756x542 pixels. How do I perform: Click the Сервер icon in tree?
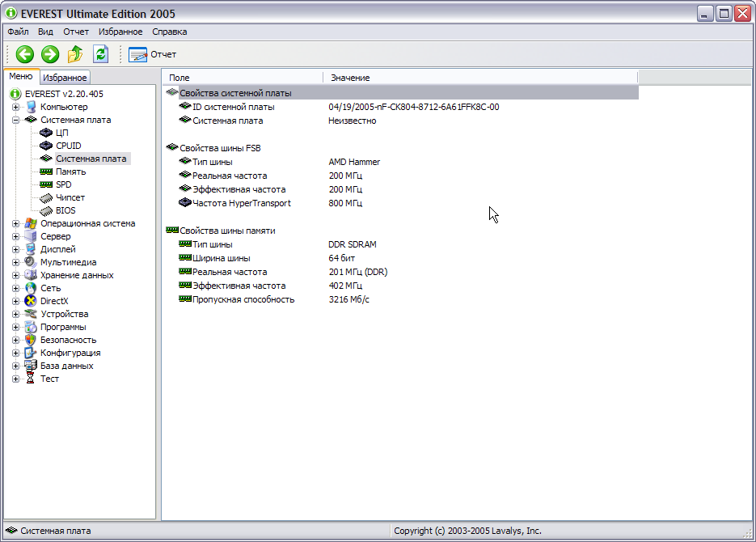[x=31, y=236]
